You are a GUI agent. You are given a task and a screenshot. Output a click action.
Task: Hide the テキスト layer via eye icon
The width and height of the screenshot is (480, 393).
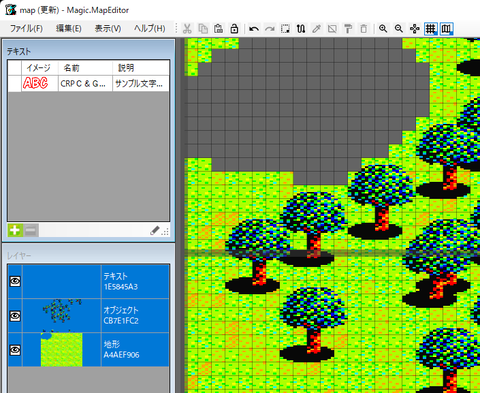(x=15, y=281)
